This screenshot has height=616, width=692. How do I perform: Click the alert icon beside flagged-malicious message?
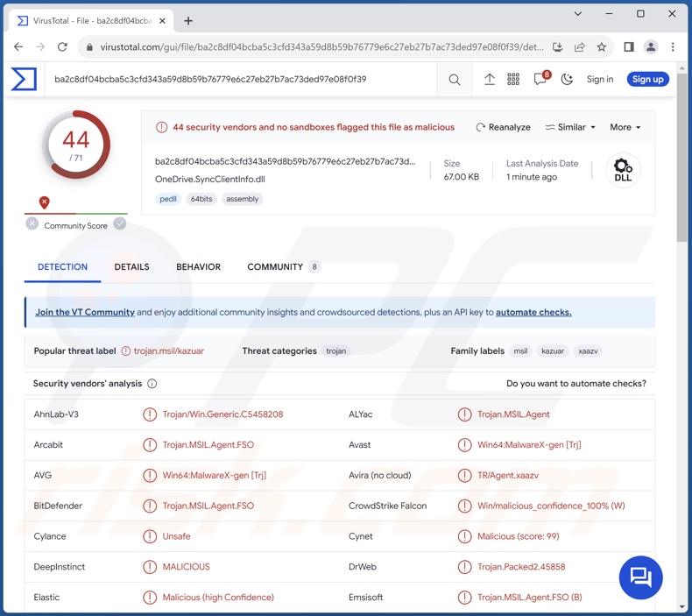pyautogui.click(x=161, y=127)
